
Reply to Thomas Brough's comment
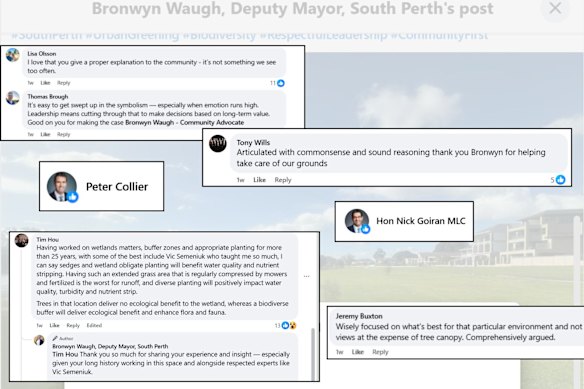pyautogui.click(x=63, y=134)
